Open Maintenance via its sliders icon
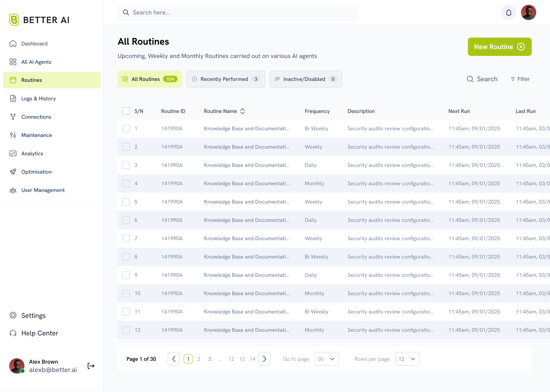The image size is (550, 392). 13,135
